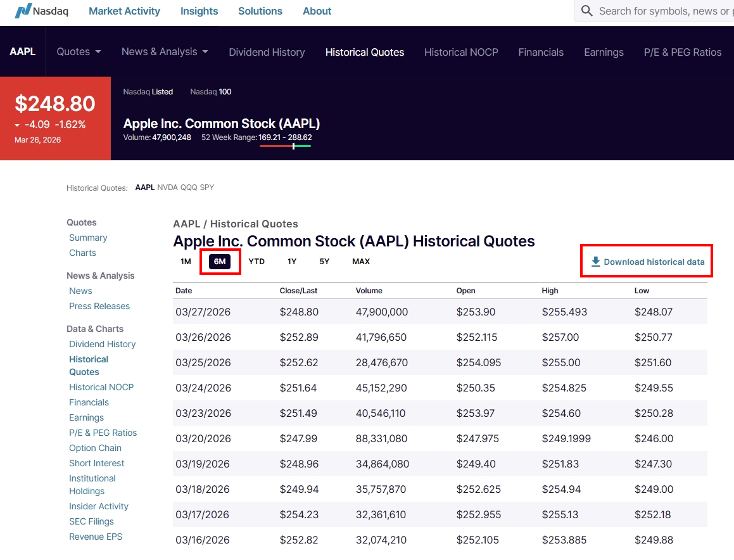Expand the Quotes dropdown arrow

(98, 52)
